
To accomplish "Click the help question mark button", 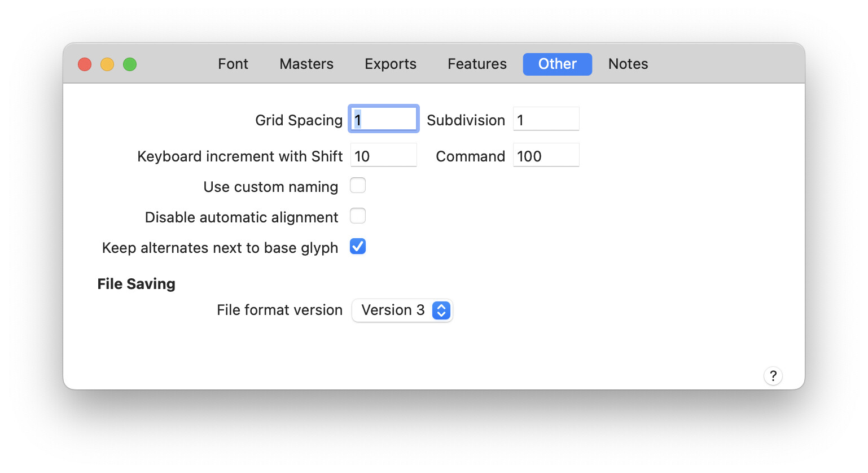I will point(773,376).
